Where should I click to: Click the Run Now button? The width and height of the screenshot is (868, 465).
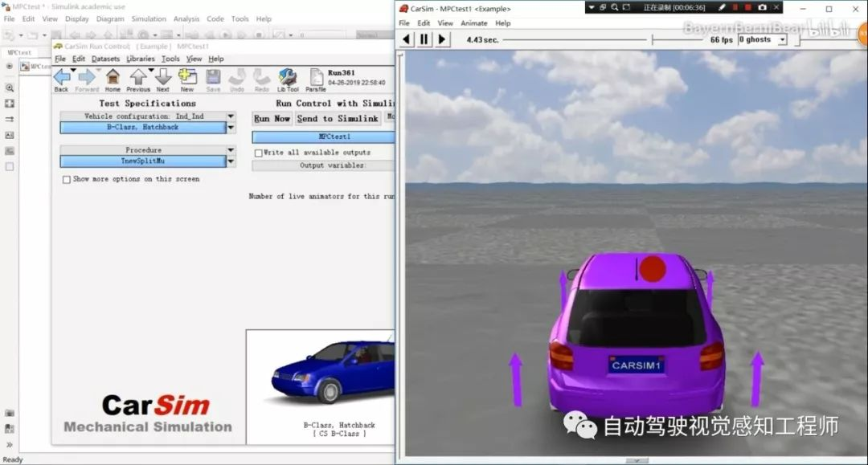pyautogui.click(x=272, y=118)
